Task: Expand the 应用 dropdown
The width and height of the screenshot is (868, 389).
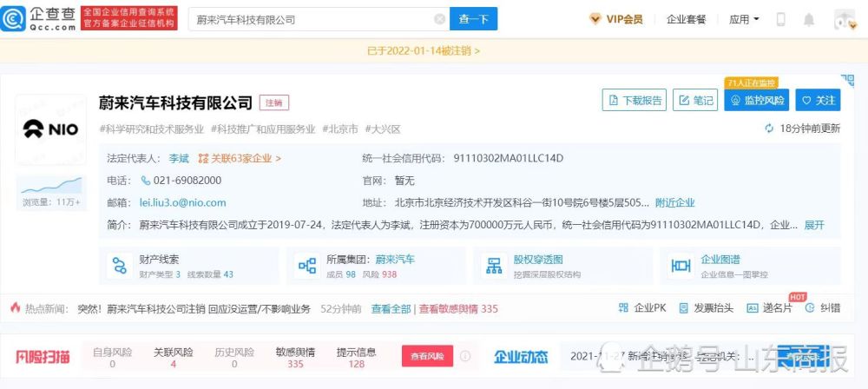Action: [x=744, y=19]
